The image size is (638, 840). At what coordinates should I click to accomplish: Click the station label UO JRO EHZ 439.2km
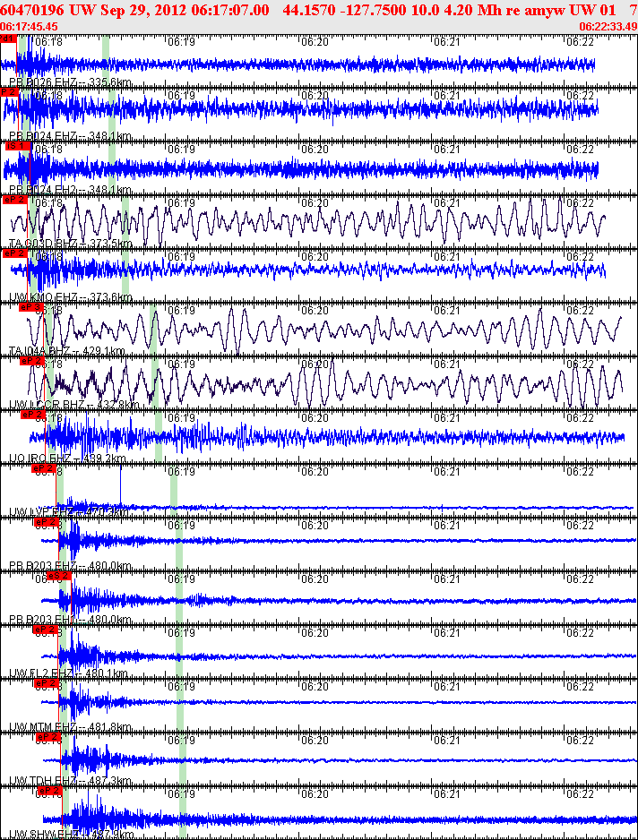tap(67, 458)
